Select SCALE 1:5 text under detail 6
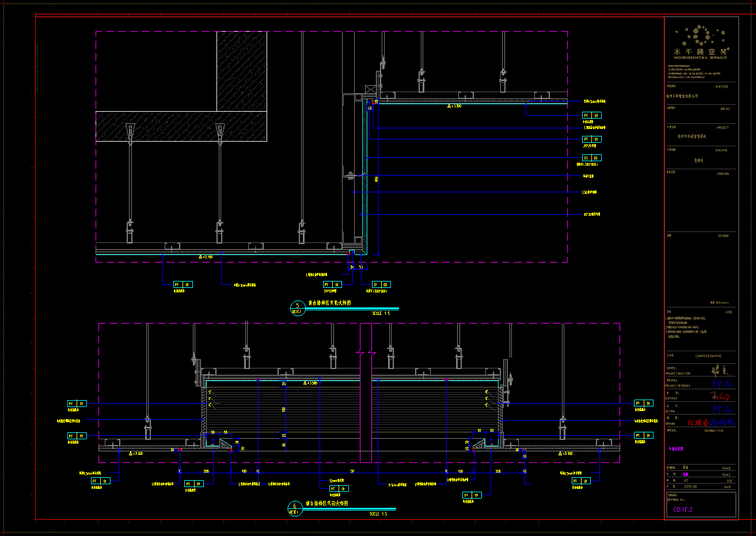756x536 pixels. (378, 514)
